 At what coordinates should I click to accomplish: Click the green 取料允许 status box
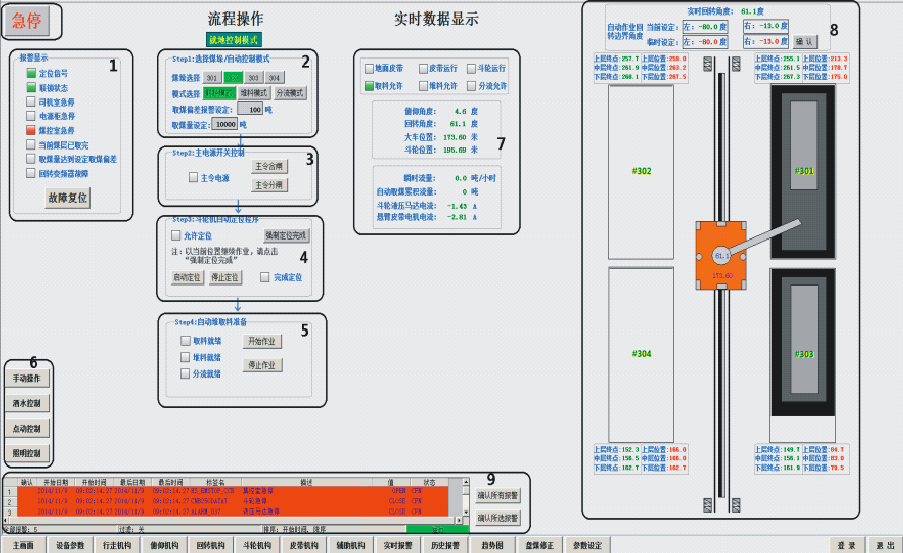click(370, 86)
